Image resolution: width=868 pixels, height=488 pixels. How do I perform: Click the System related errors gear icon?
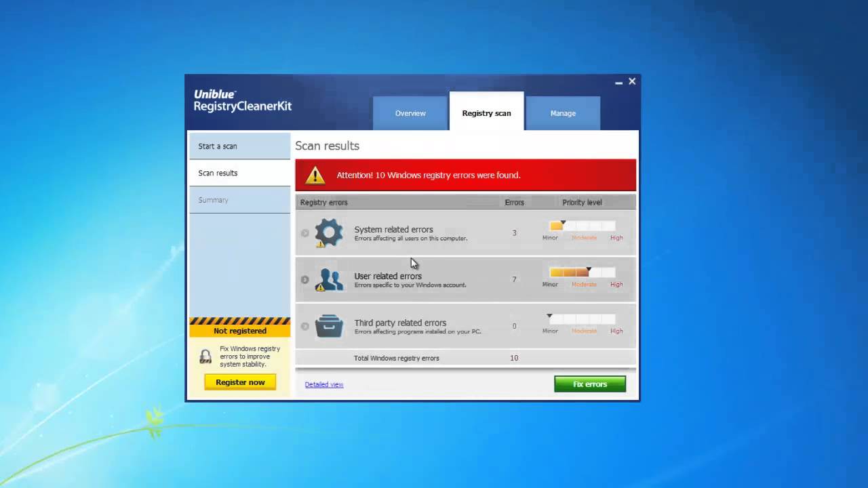point(329,232)
